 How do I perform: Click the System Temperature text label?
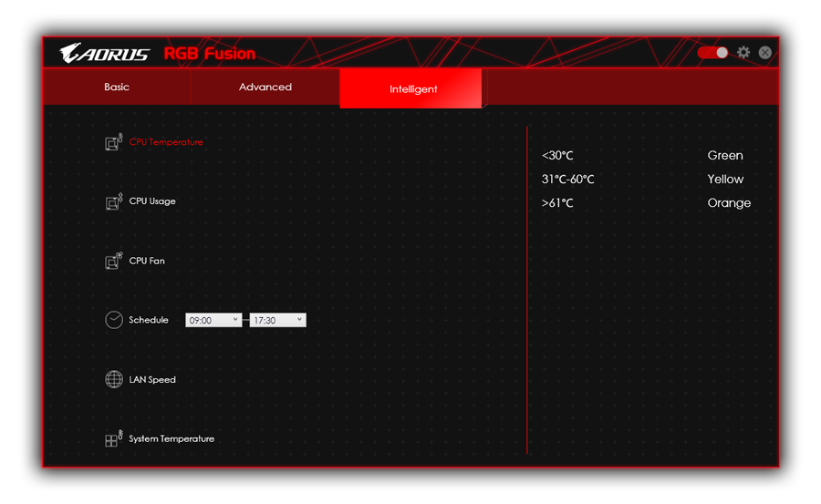(171, 439)
